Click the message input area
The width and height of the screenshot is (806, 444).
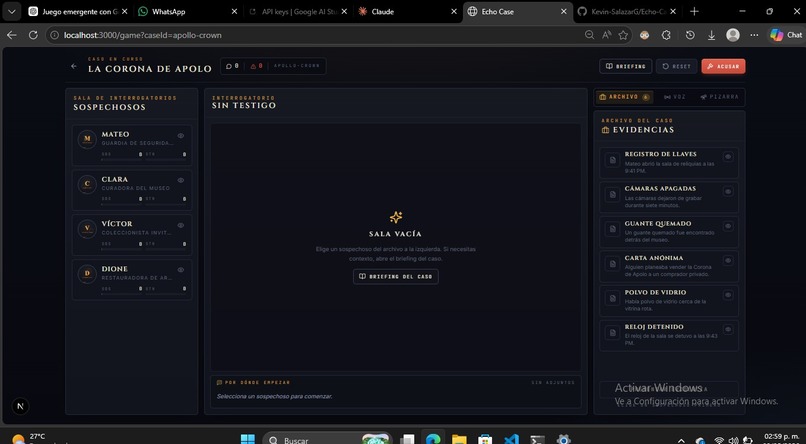396,392
